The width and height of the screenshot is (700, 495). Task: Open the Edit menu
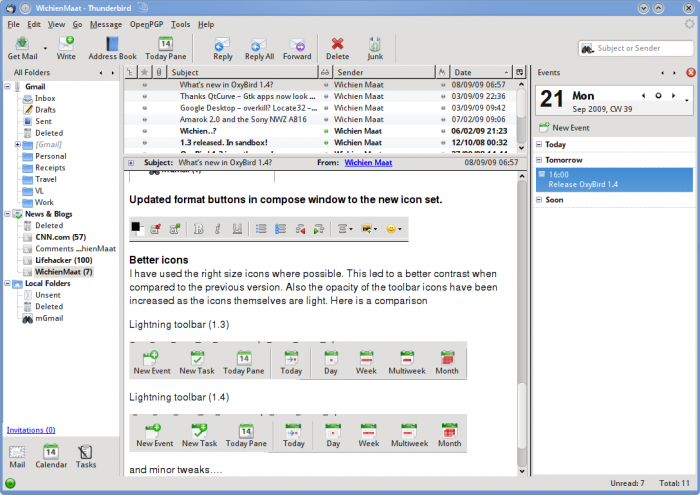[34, 24]
